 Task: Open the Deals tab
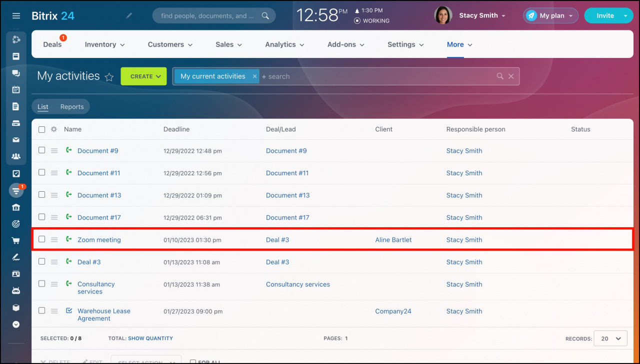(52, 44)
